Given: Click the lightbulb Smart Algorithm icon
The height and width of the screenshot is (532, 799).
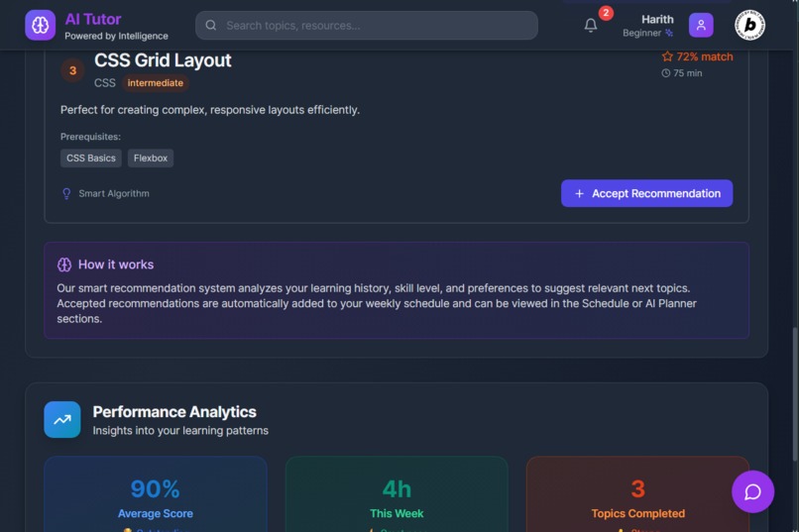Looking at the screenshot, I should (x=66, y=193).
